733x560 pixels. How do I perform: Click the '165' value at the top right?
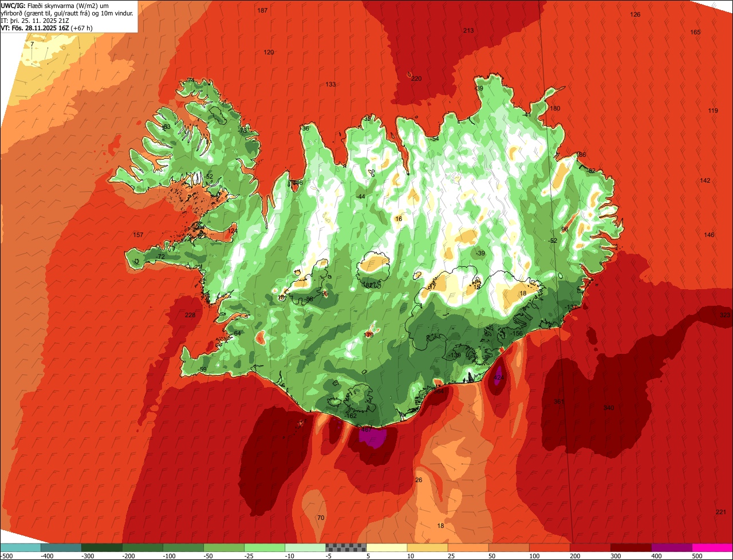point(695,32)
